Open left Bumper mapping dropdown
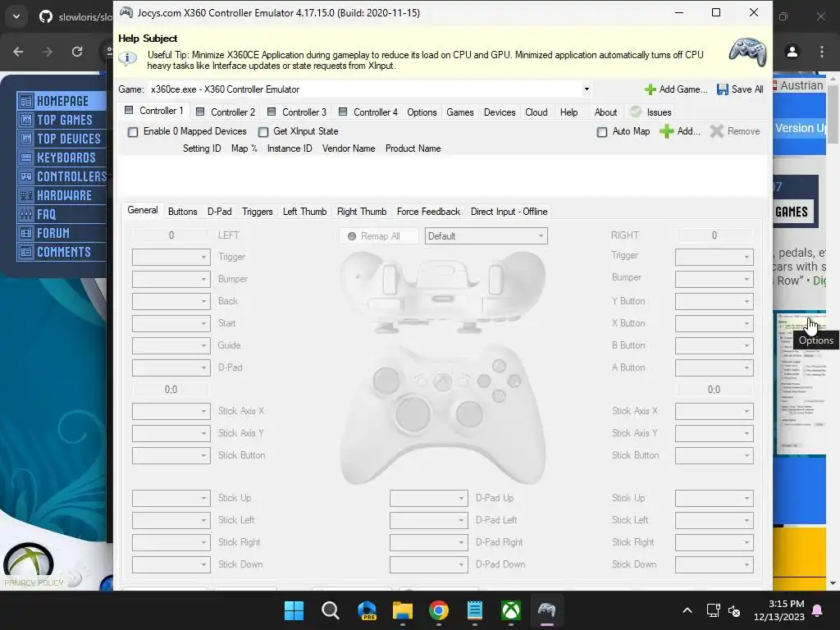840x630 pixels. (x=171, y=279)
